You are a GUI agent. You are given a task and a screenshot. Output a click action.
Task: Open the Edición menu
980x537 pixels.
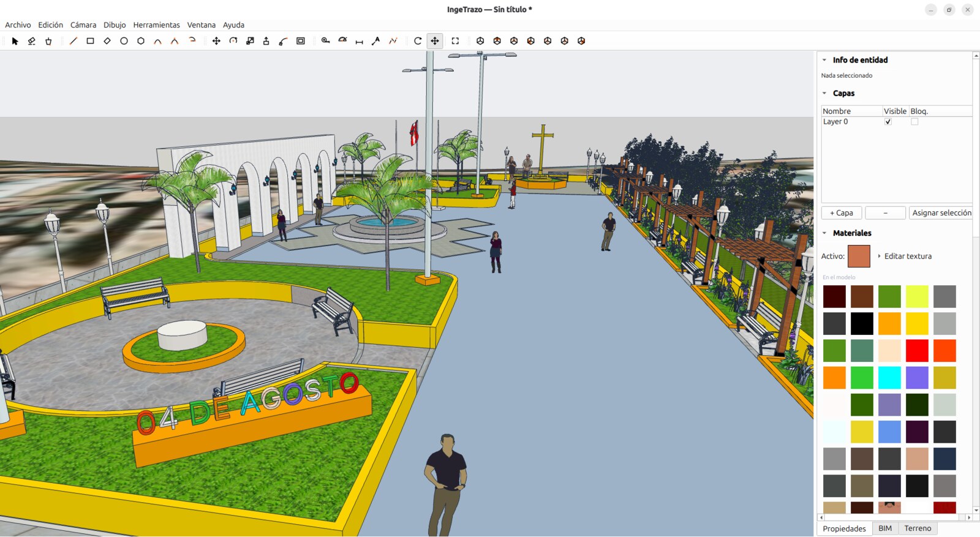pyautogui.click(x=50, y=25)
